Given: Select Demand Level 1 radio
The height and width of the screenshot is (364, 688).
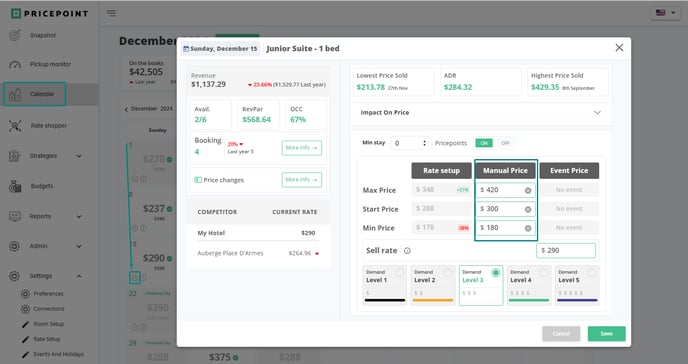Looking at the screenshot, I should click(x=400, y=273).
